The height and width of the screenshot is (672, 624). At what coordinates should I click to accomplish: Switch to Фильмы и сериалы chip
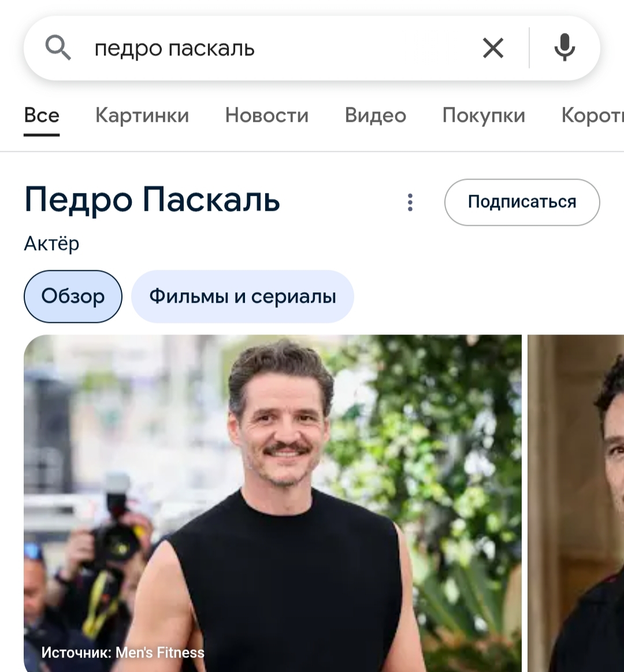(x=243, y=296)
